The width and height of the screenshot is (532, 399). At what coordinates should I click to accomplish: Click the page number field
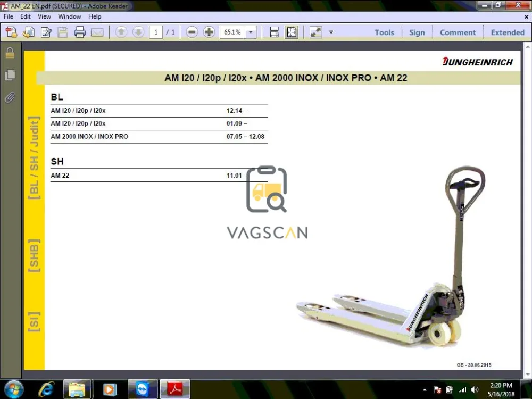coord(156,32)
